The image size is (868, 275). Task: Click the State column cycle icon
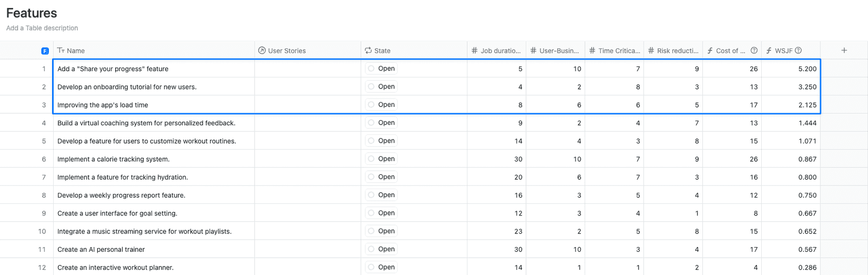pos(368,51)
